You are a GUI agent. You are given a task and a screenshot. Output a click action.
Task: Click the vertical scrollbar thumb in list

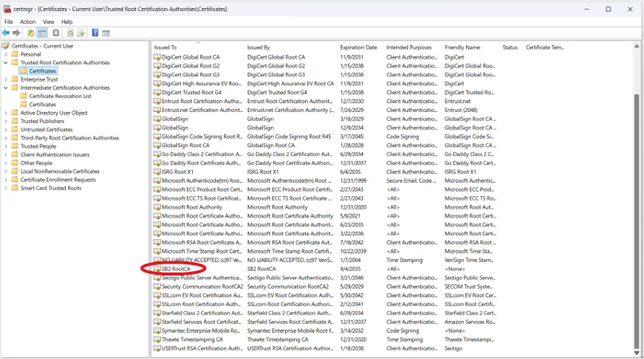[637, 221]
